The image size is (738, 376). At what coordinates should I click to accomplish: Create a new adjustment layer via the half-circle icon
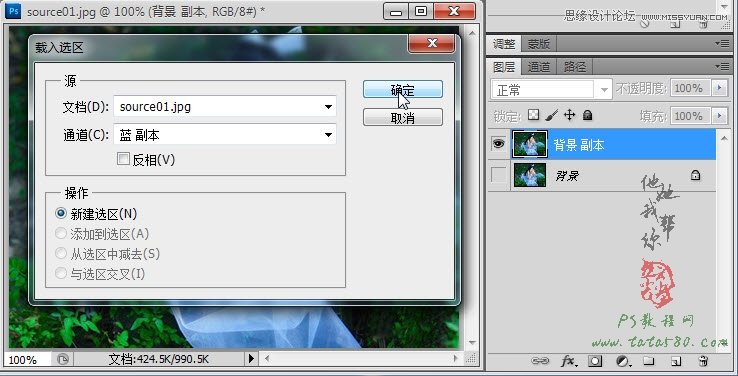click(623, 361)
